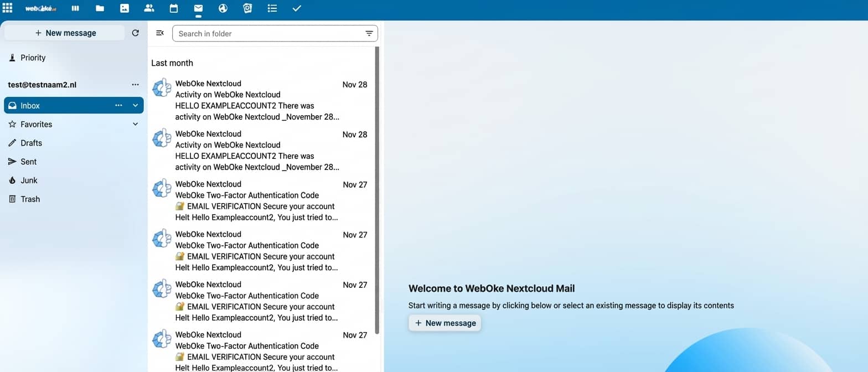Open the Dashboard app icon
Screen dimensions: 868x372
point(75,8)
